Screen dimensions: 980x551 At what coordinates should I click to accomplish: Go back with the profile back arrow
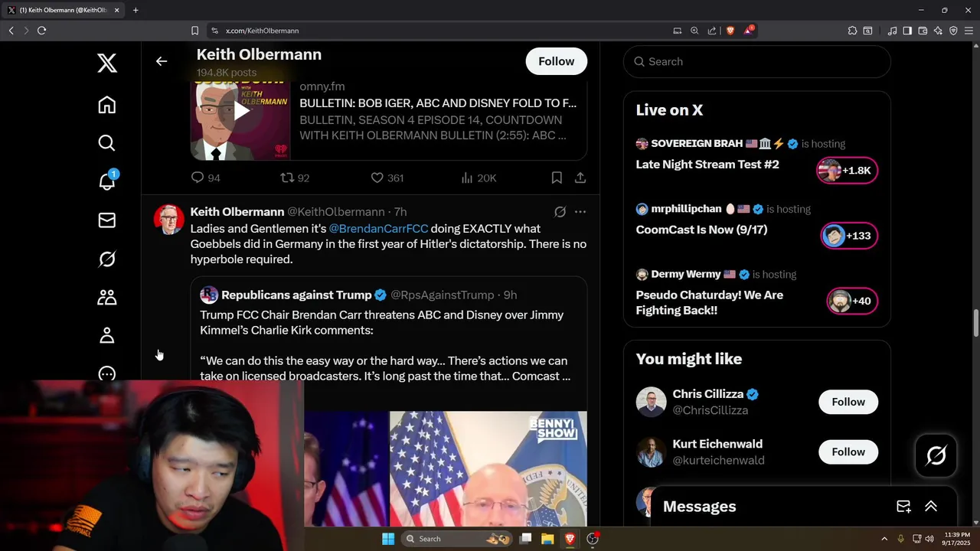tap(162, 61)
